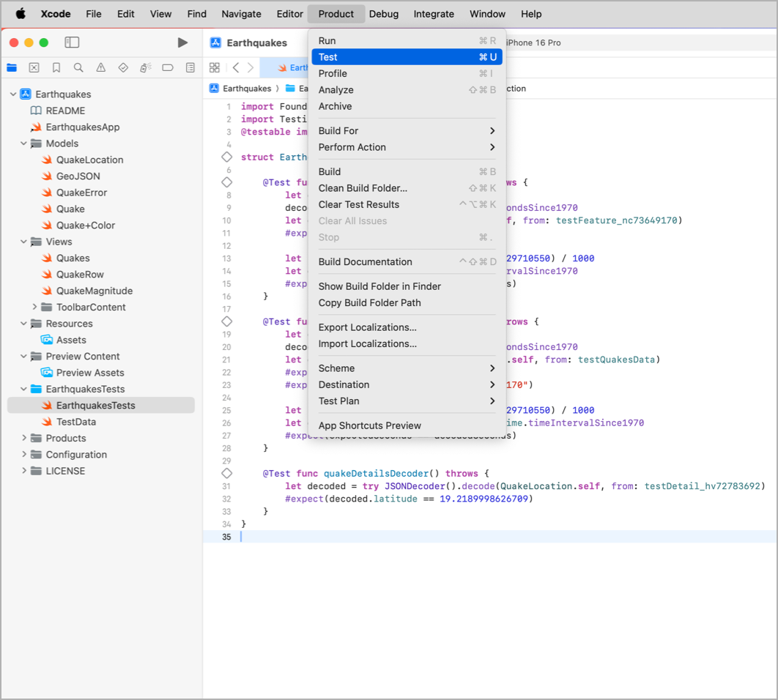The image size is (778, 700).
Task: Expand the Configuration folder
Action: [x=23, y=455]
